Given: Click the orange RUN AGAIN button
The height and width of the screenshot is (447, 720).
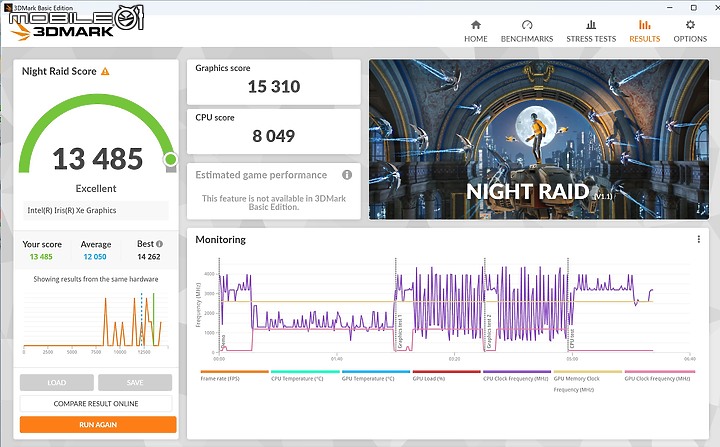Looking at the screenshot, I should tap(98, 424).
